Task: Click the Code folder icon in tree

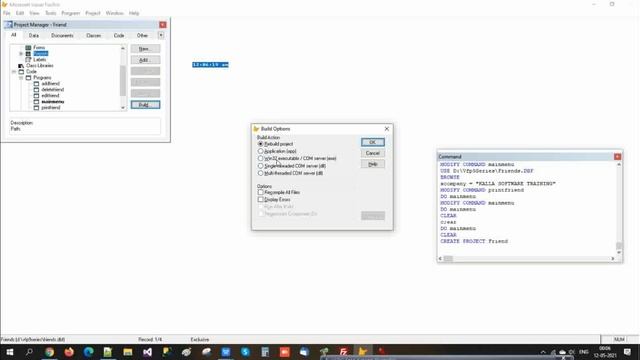Action: 21,72
